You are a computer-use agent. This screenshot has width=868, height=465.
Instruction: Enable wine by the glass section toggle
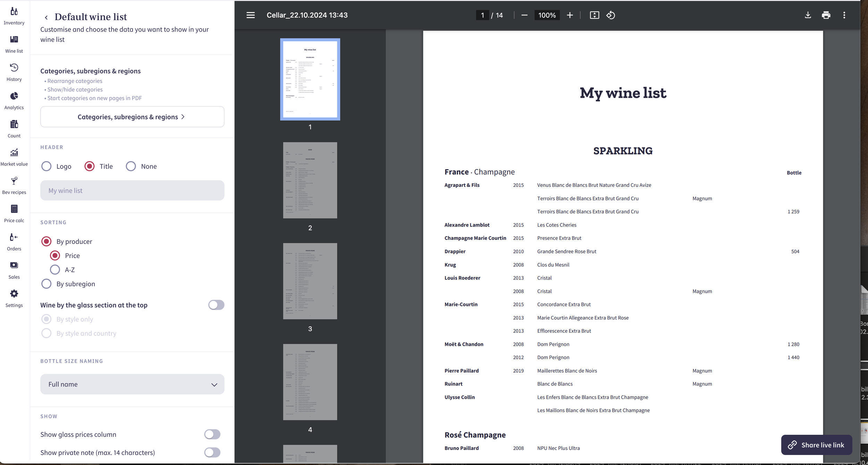(x=216, y=305)
